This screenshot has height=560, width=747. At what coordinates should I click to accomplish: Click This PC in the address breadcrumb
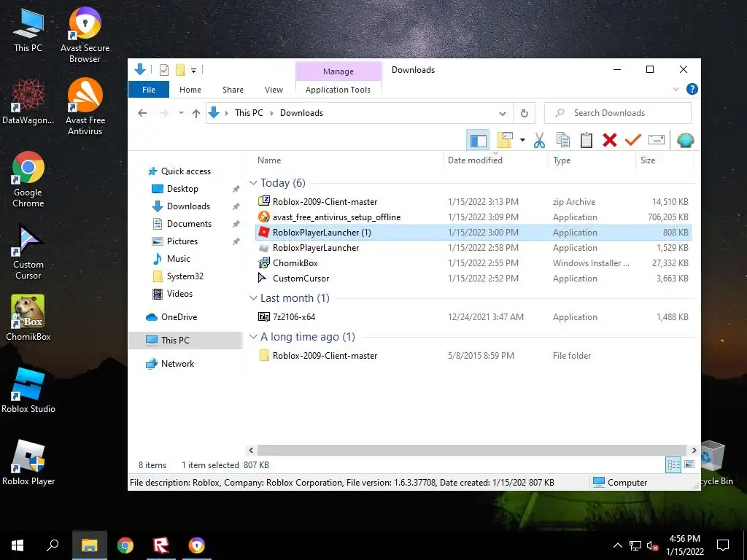pyautogui.click(x=249, y=113)
